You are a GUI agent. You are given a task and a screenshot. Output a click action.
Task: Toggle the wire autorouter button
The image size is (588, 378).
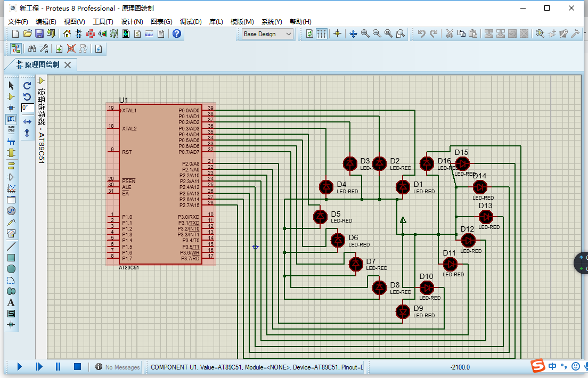[x=16, y=49]
